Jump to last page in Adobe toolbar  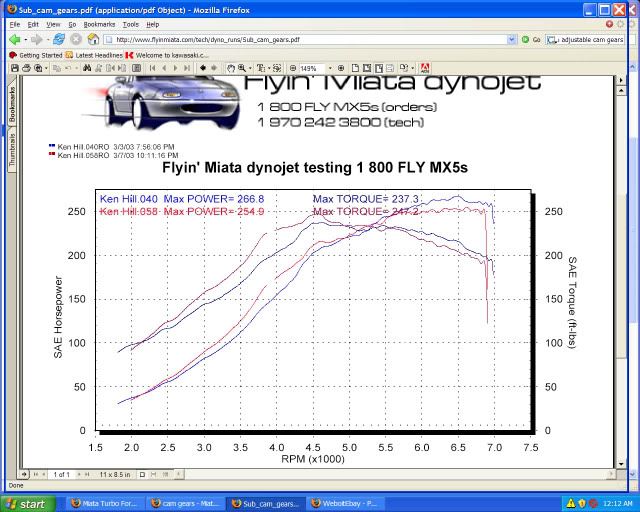187,68
